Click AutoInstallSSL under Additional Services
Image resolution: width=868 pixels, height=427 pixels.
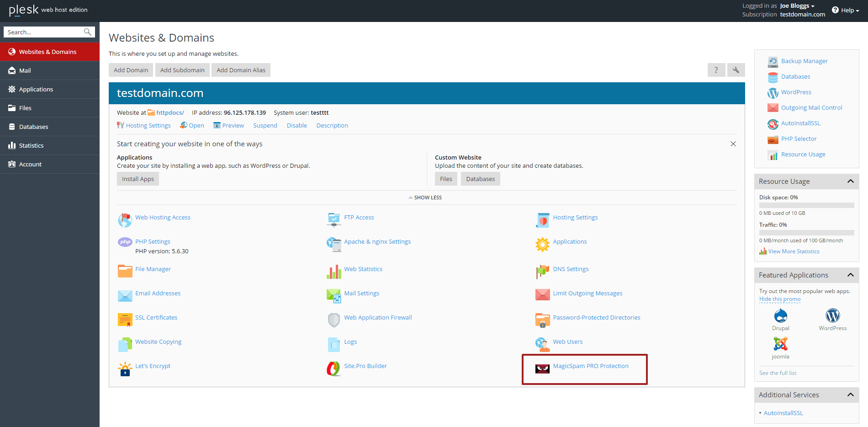pos(783,413)
